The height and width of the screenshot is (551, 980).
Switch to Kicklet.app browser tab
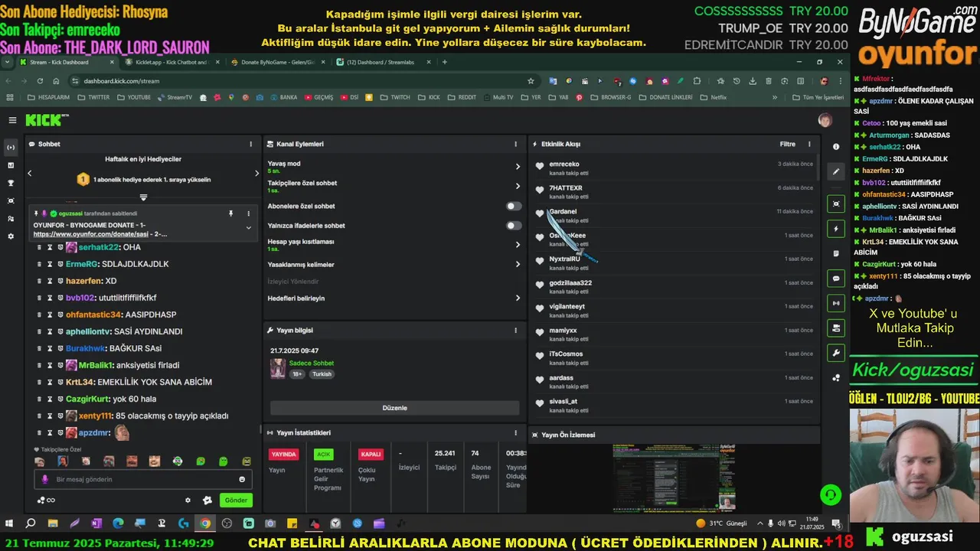click(171, 62)
